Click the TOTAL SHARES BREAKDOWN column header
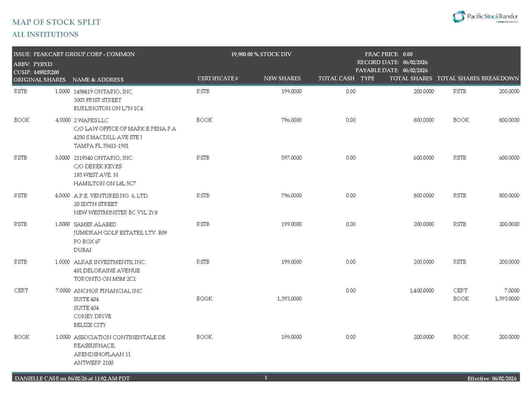The image size is (532, 411). tap(478, 78)
